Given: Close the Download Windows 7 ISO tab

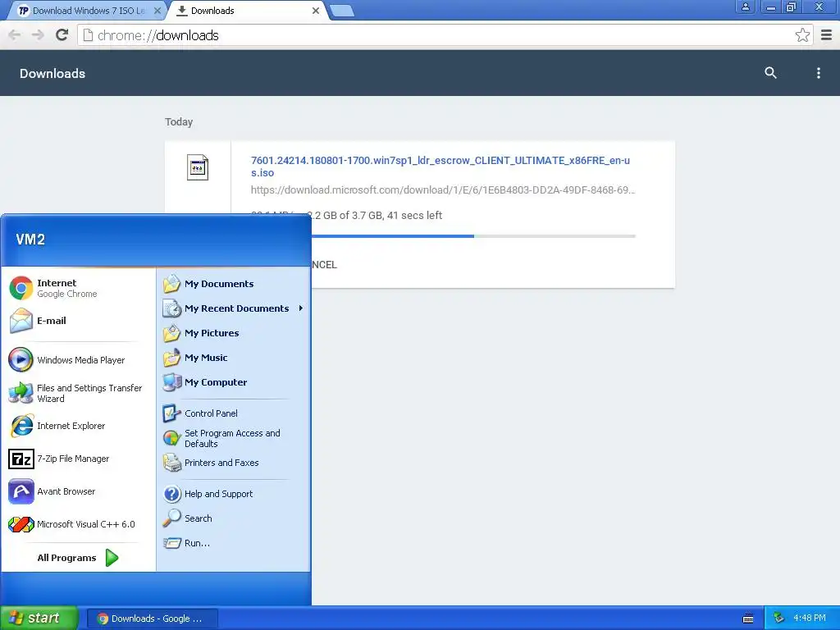Looking at the screenshot, I should 157,11.
